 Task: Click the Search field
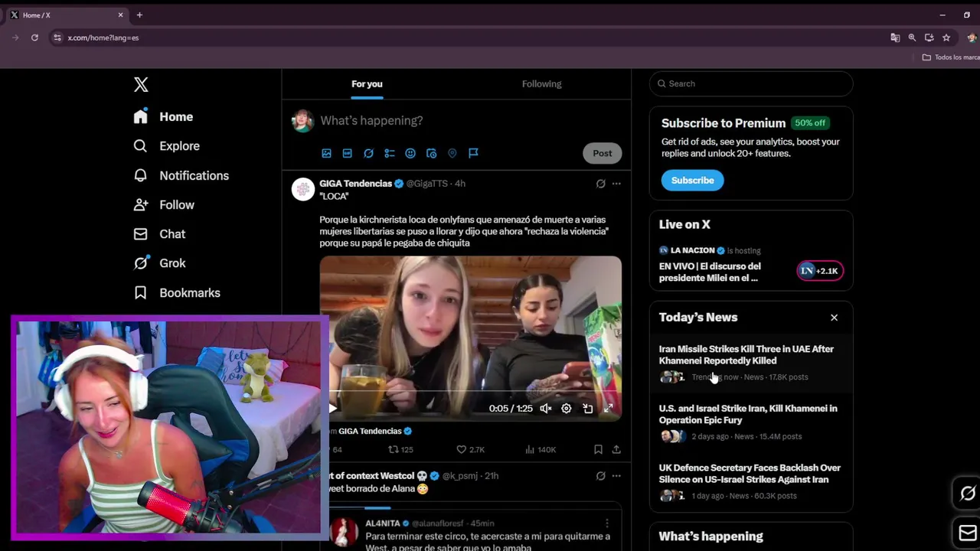[751, 83]
